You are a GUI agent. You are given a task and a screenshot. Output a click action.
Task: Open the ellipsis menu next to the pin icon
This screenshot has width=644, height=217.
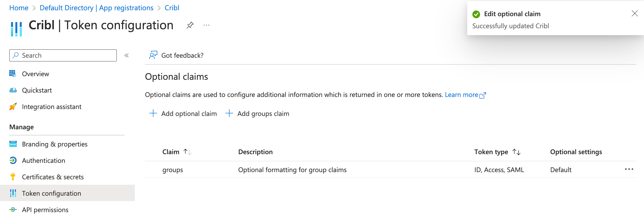tap(206, 25)
